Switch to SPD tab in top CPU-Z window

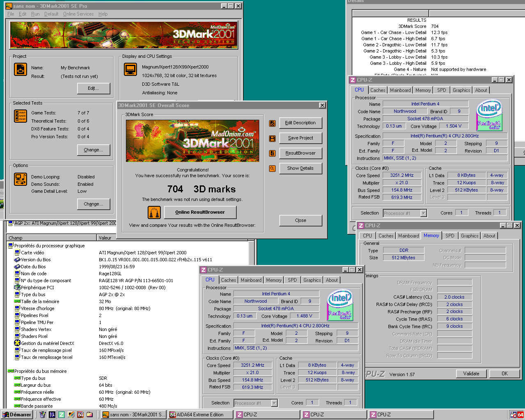(441, 90)
